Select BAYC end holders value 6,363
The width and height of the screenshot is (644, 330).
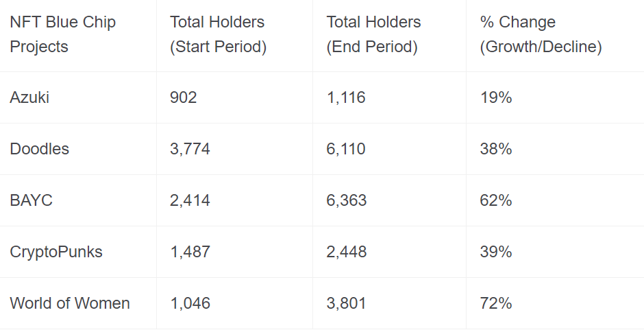346,200
